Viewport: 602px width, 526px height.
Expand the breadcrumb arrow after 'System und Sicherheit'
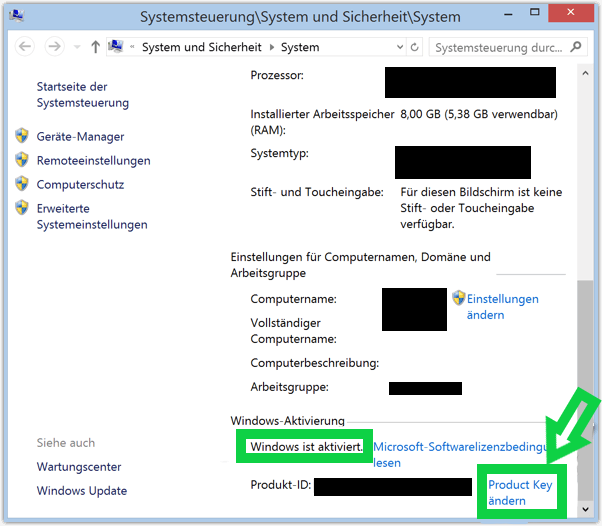tap(272, 47)
